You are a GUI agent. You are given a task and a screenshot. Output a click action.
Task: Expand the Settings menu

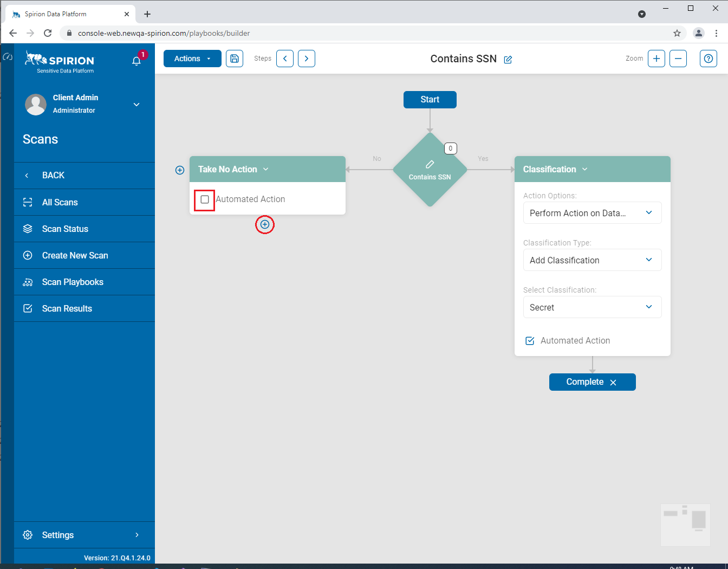point(84,535)
